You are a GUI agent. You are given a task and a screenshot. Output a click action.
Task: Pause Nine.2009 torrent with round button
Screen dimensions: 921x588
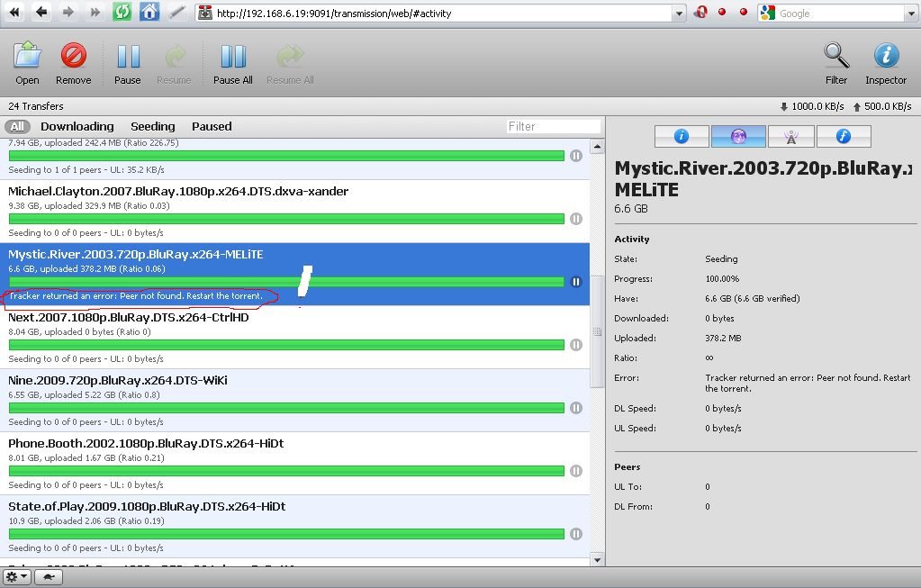[x=576, y=408]
